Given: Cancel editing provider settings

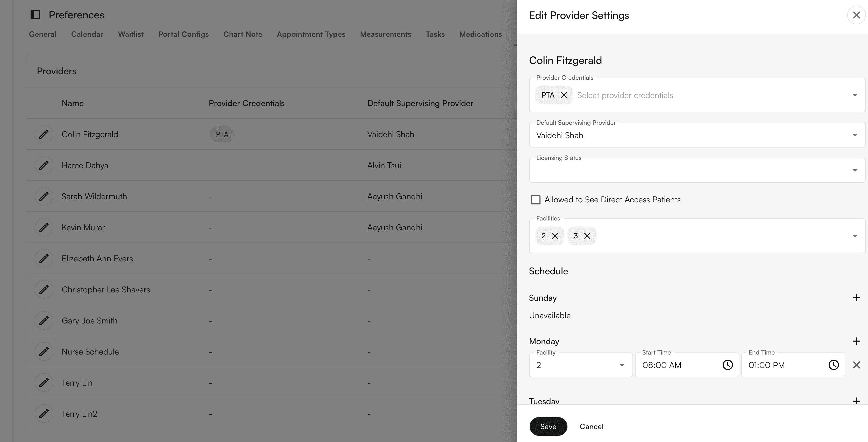Looking at the screenshot, I should point(591,426).
